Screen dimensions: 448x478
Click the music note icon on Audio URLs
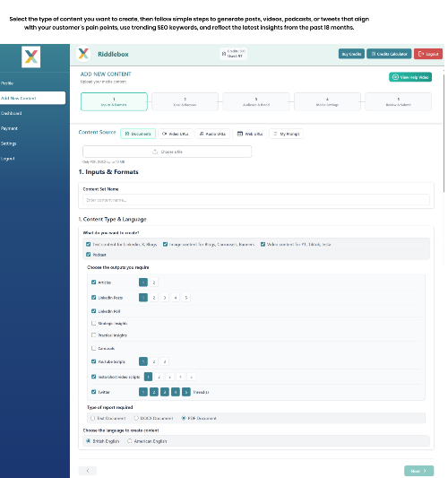[x=202, y=134]
